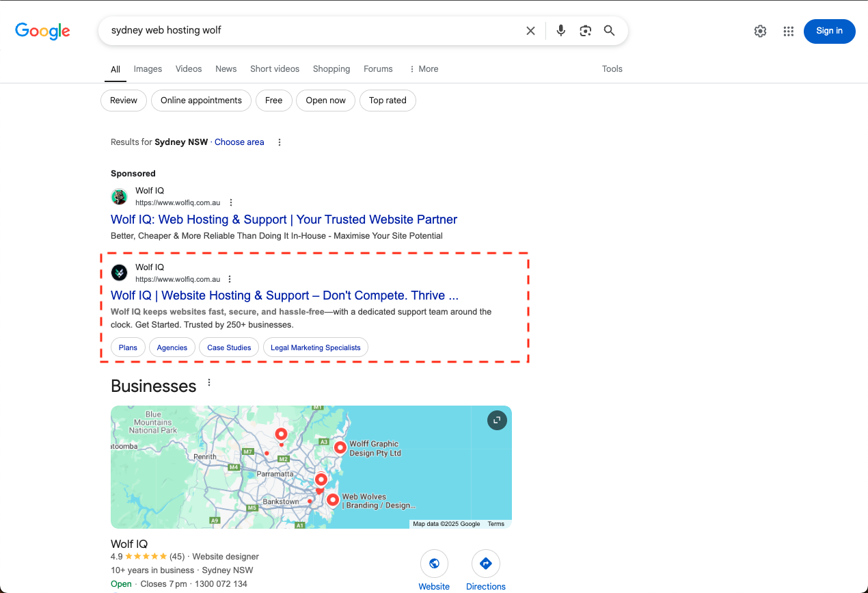This screenshot has height=593, width=868.
Task: Toggle the Review filter chip
Action: click(x=124, y=101)
